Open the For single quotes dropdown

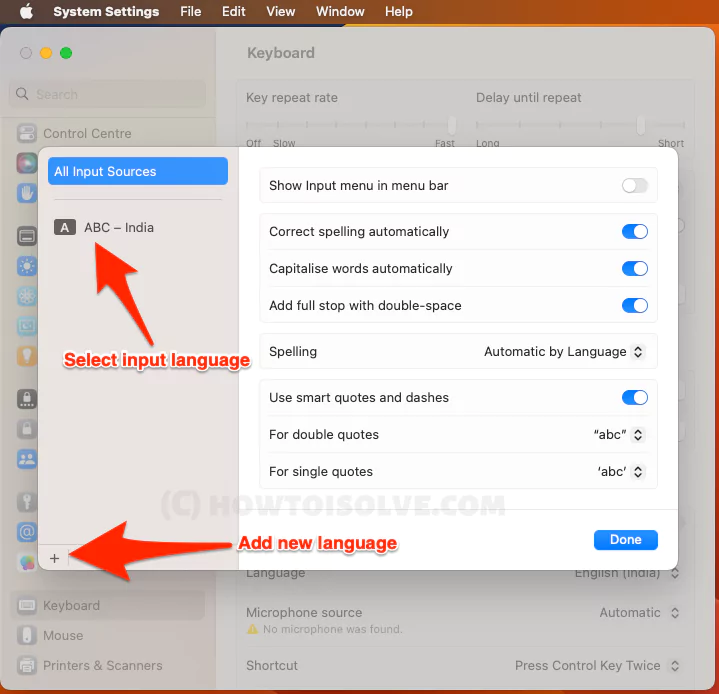click(620, 472)
